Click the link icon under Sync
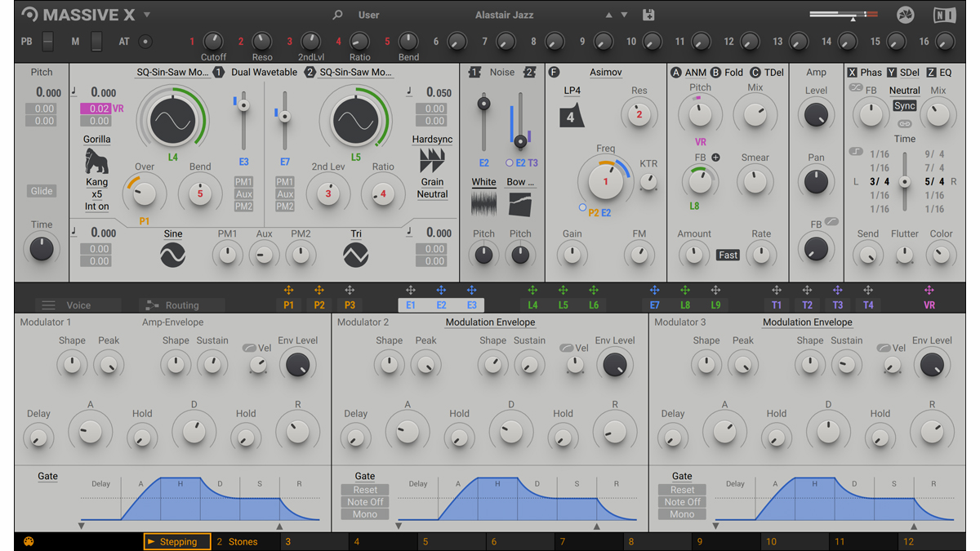This screenshot has height=551, width=980. click(904, 124)
